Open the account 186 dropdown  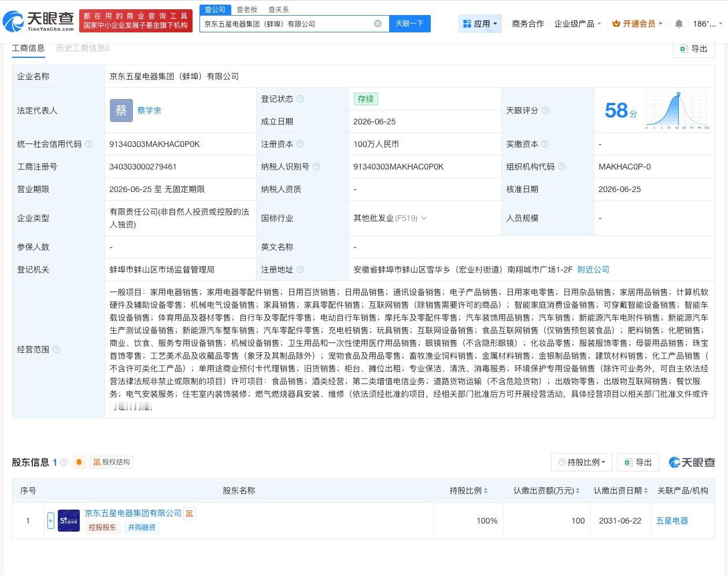pyautogui.click(x=708, y=24)
